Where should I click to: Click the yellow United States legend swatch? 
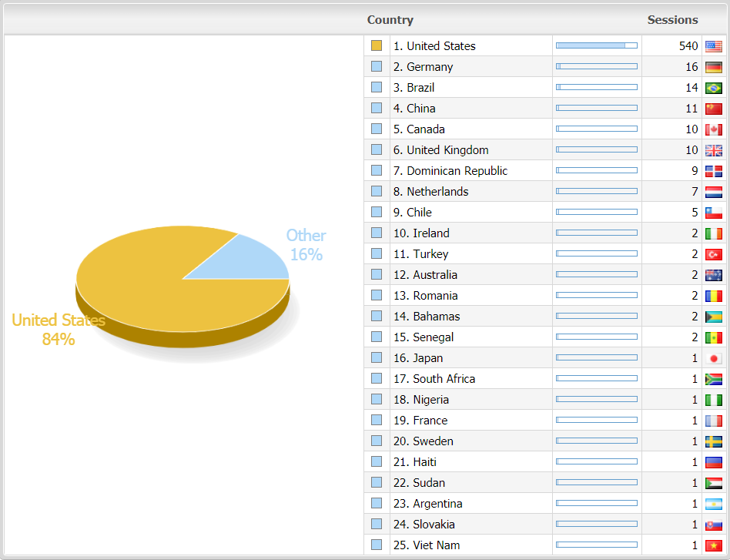(x=377, y=45)
